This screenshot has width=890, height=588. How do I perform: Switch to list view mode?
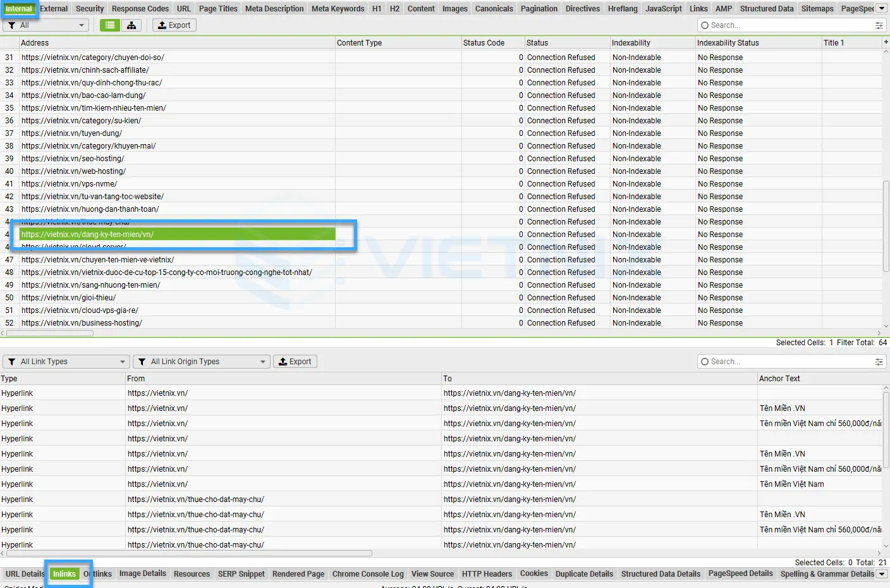tap(110, 25)
